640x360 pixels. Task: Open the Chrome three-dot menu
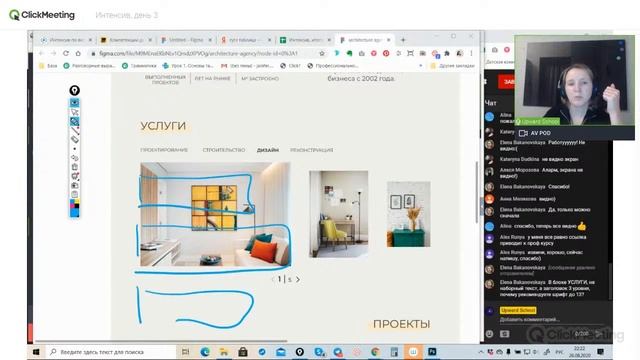[x=471, y=53]
